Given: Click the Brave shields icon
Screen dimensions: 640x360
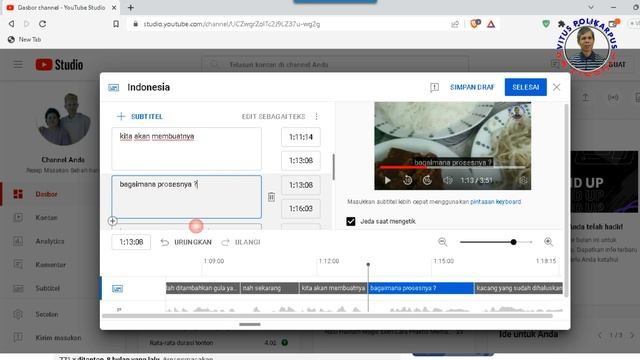Looking at the screenshot, I should 474,24.
